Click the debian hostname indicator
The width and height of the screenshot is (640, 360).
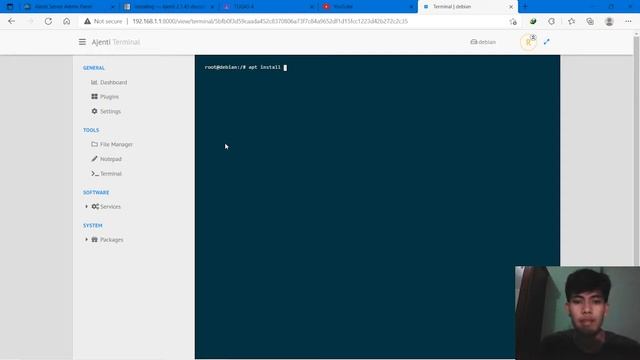tap(483, 42)
